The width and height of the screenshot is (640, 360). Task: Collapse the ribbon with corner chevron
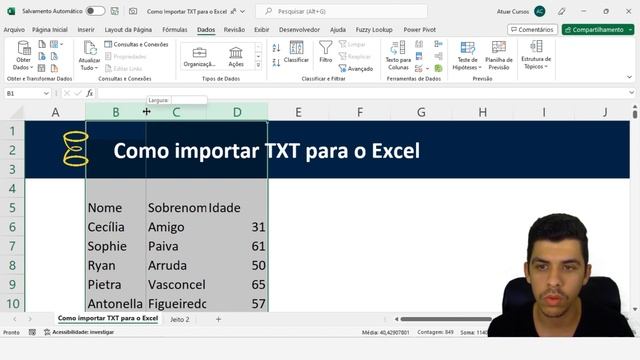click(x=629, y=77)
